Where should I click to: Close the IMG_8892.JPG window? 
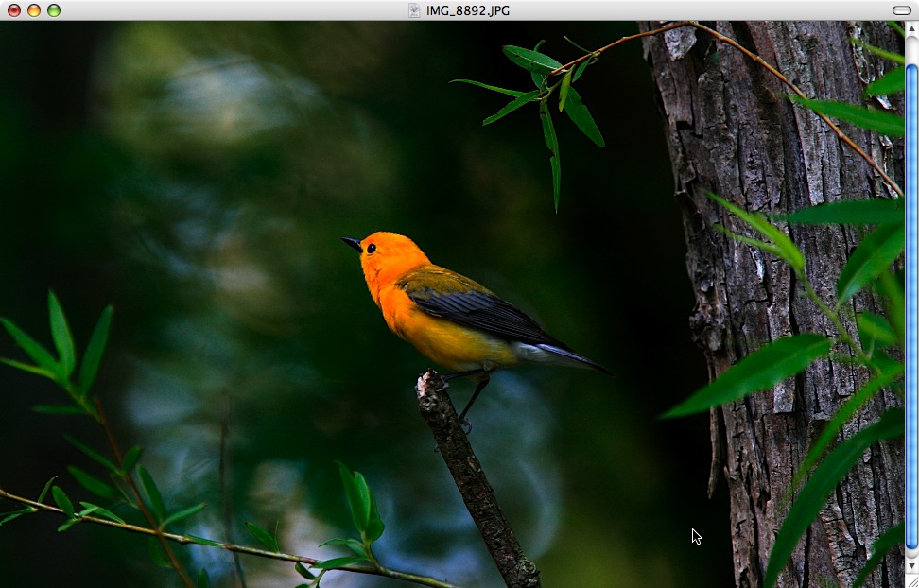14,10
